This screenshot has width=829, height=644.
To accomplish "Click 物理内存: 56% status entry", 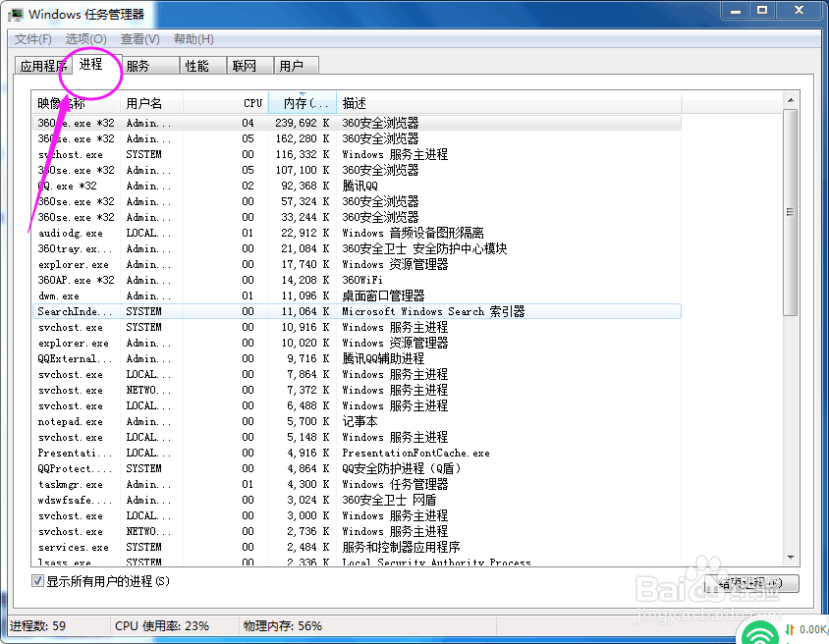I will pyautogui.click(x=283, y=626).
